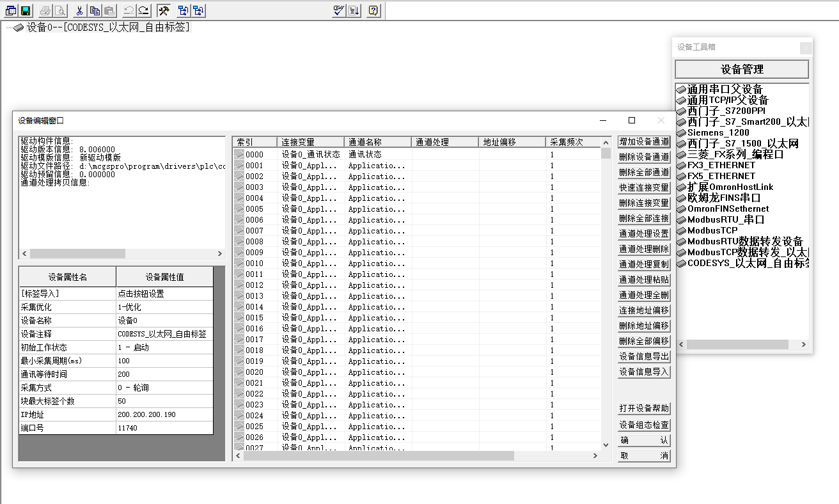
Task: Select ModbusTCP in device toolbox list
Action: [712, 230]
